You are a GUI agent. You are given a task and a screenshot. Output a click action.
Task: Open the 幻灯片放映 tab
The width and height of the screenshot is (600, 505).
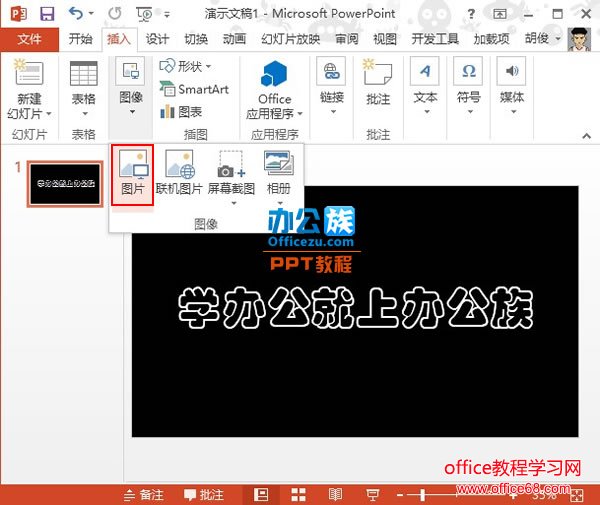coord(291,39)
